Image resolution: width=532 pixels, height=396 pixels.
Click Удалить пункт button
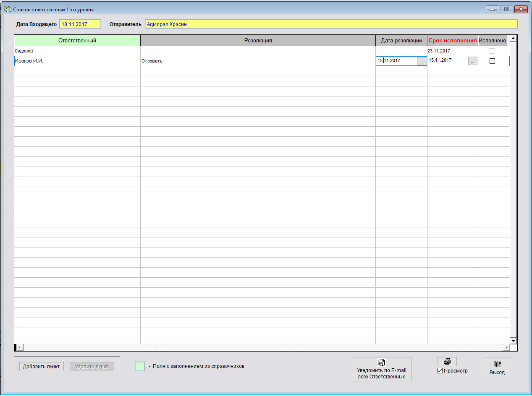pyautogui.click(x=92, y=367)
